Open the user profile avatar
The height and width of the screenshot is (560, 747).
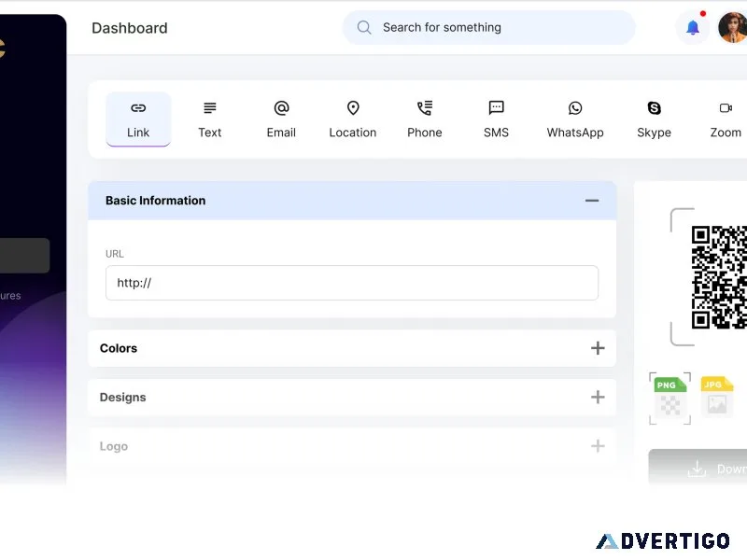click(x=733, y=28)
